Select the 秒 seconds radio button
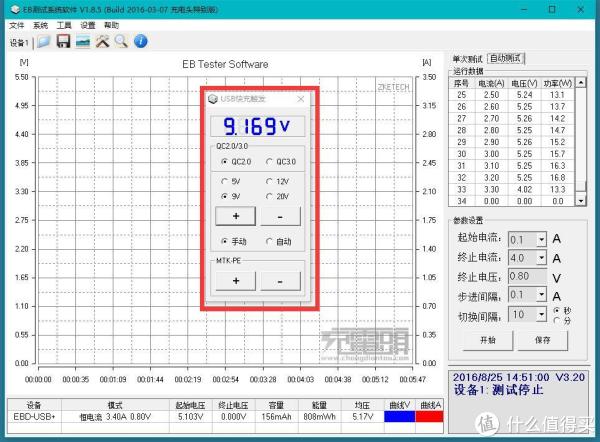 pos(557,310)
